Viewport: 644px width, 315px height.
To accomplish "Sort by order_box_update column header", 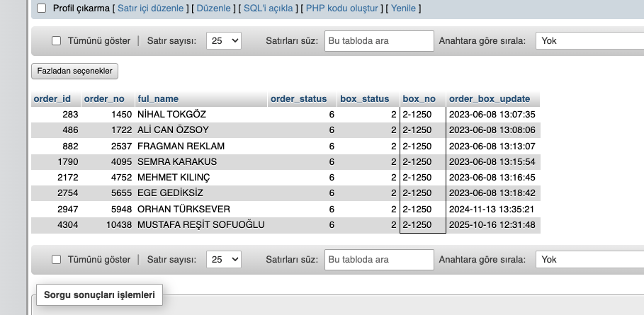I will click(x=490, y=99).
